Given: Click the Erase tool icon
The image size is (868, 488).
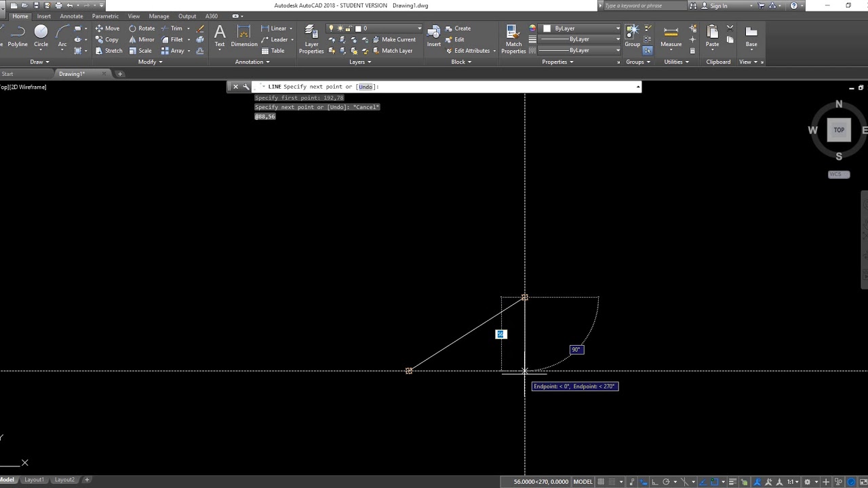Looking at the screenshot, I should (x=200, y=28).
